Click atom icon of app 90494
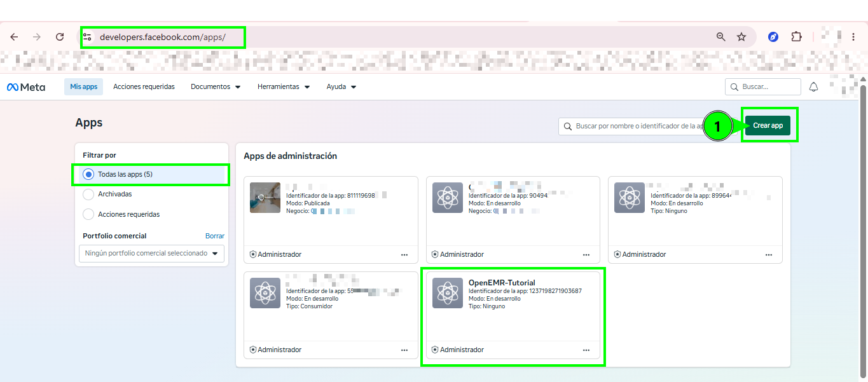Viewport: 868px width, 382px height. pos(448,198)
